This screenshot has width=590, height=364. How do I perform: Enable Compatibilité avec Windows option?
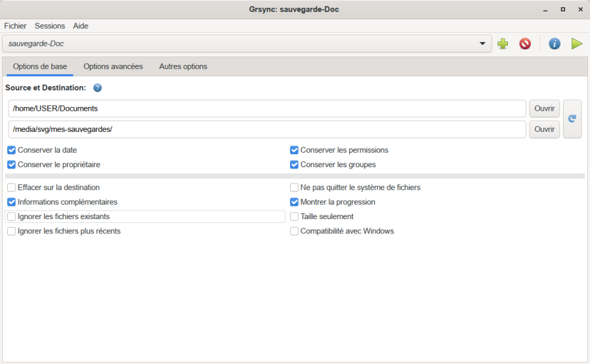pyautogui.click(x=295, y=232)
